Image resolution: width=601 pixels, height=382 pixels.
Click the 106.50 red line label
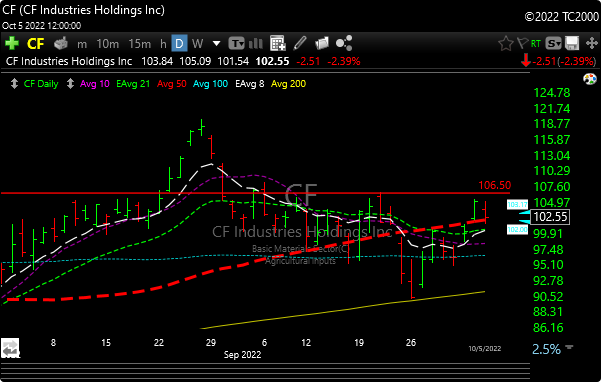pyautogui.click(x=494, y=185)
